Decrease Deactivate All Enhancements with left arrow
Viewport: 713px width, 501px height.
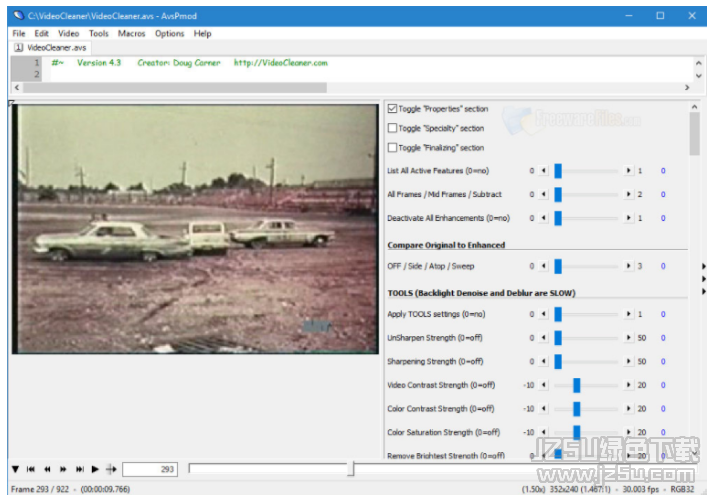click(x=544, y=218)
